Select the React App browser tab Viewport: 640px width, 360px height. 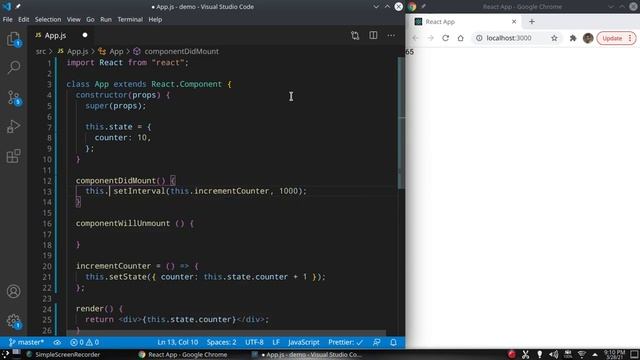(x=465, y=22)
